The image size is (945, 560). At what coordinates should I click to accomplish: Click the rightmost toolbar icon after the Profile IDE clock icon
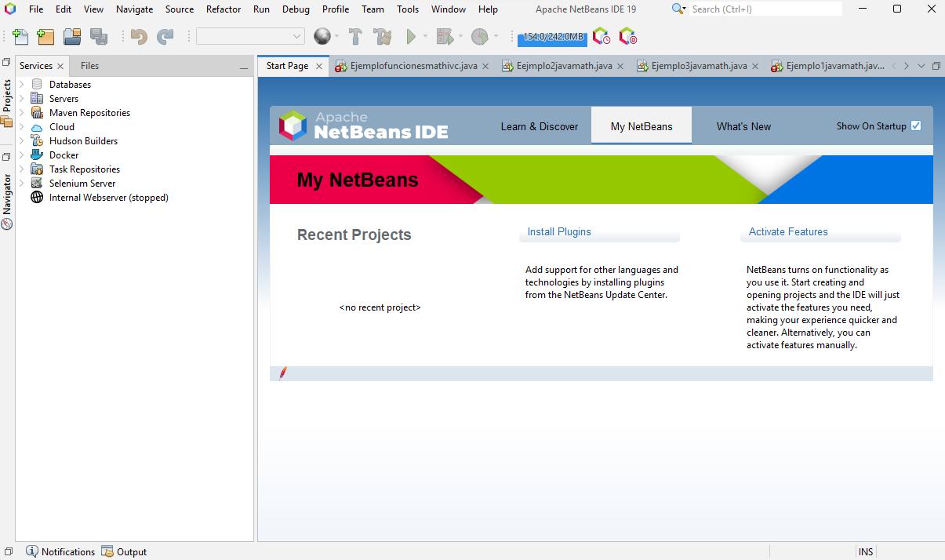click(627, 36)
